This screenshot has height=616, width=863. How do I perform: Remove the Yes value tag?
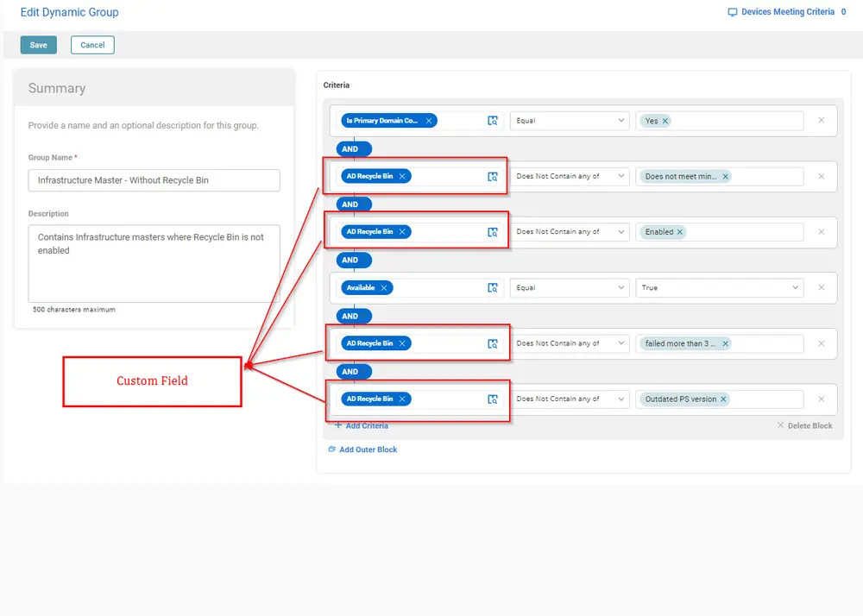(665, 121)
